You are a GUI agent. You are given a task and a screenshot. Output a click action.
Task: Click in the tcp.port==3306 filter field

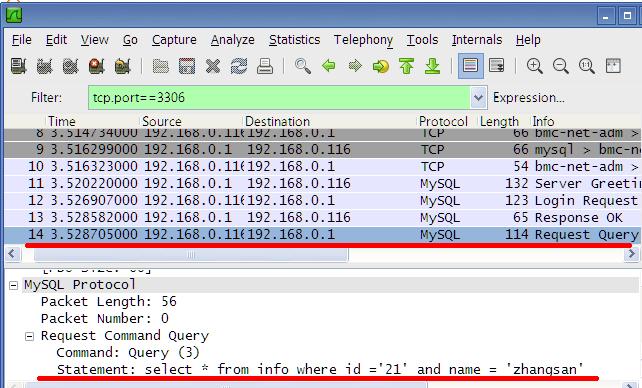[x=279, y=98]
